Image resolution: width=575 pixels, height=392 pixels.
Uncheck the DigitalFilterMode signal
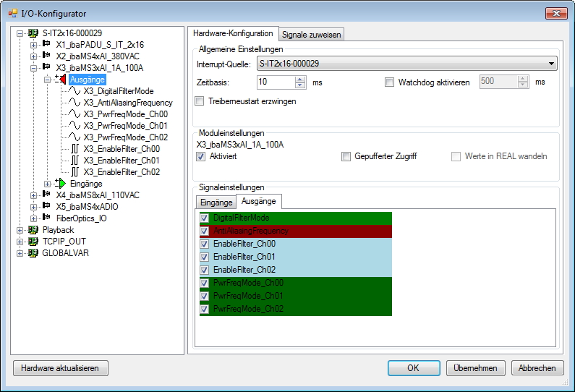204,218
